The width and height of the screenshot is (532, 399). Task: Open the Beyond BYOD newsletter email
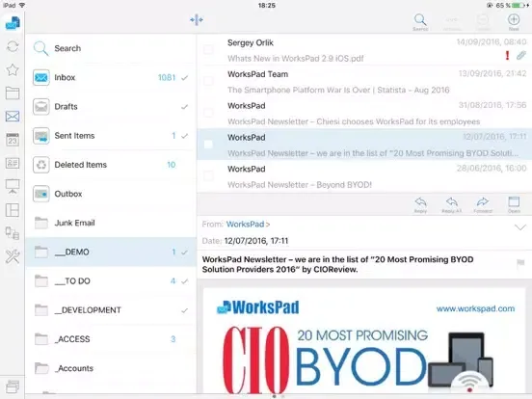[x=364, y=176]
